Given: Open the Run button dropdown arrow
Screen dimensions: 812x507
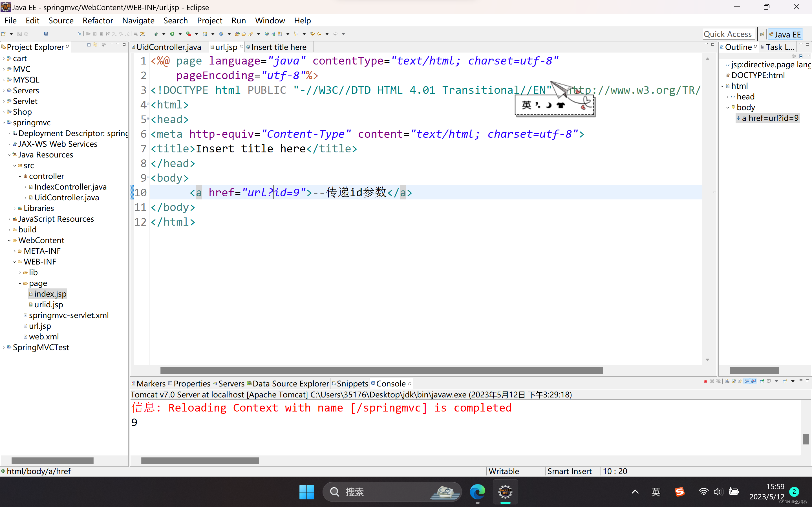Looking at the screenshot, I should coord(180,34).
